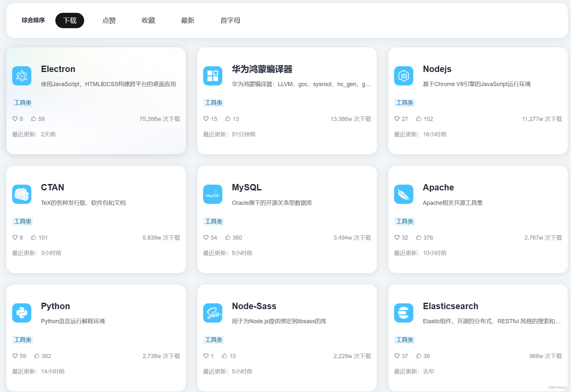Switch sorting to 最新
Screen dimensions: 571x392
pyautogui.click(x=188, y=20)
